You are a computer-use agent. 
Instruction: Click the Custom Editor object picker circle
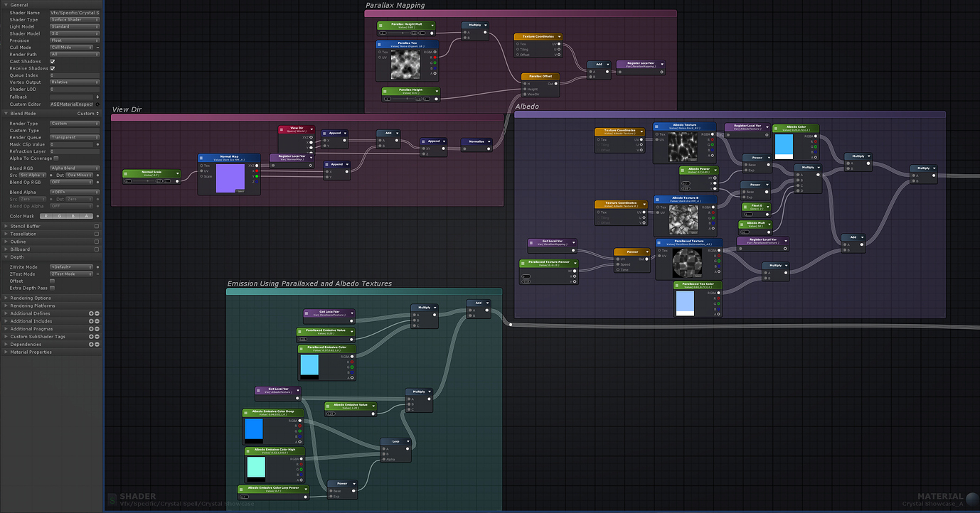tap(97, 104)
